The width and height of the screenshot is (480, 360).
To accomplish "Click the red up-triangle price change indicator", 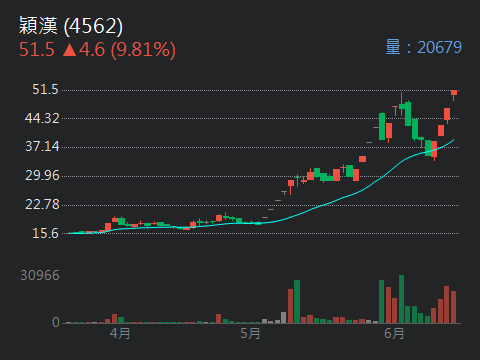I will click(70, 50).
